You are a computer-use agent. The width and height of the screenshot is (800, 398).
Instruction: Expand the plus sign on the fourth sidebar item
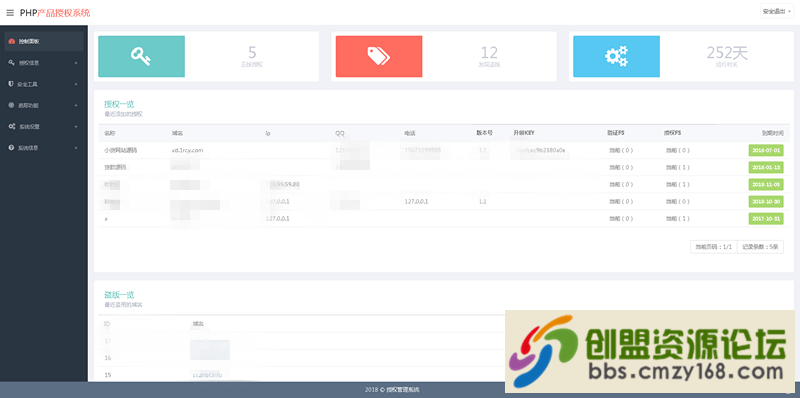pyautogui.click(x=76, y=106)
